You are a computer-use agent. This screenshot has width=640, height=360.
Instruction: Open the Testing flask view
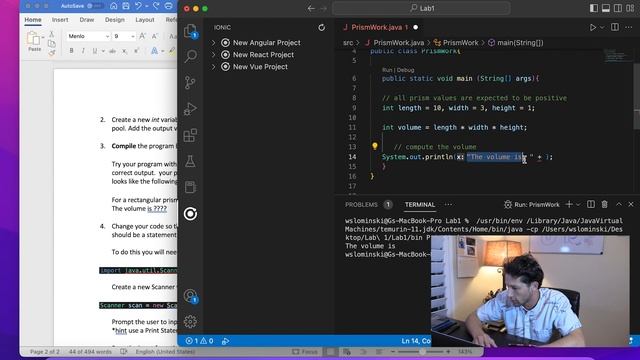190,161
